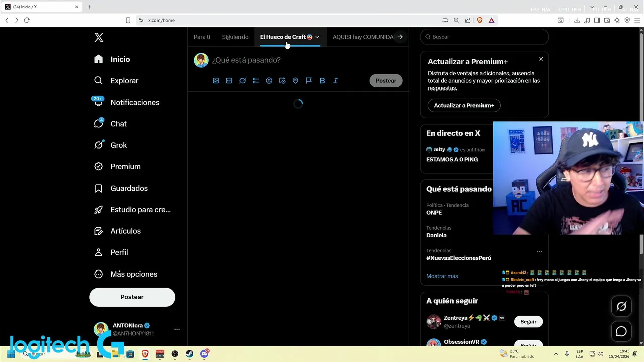Open Estudio para creadores
This screenshot has width=644, height=362.
[132, 210]
